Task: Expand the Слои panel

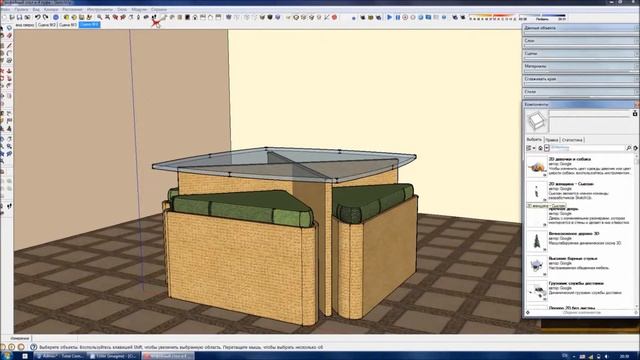Action: (580, 40)
